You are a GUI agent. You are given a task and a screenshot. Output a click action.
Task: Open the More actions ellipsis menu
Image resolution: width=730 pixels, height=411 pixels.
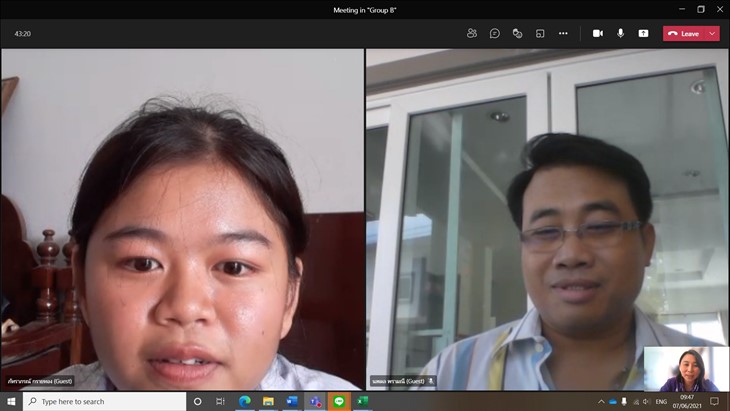pyautogui.click(x=563, y=33)
